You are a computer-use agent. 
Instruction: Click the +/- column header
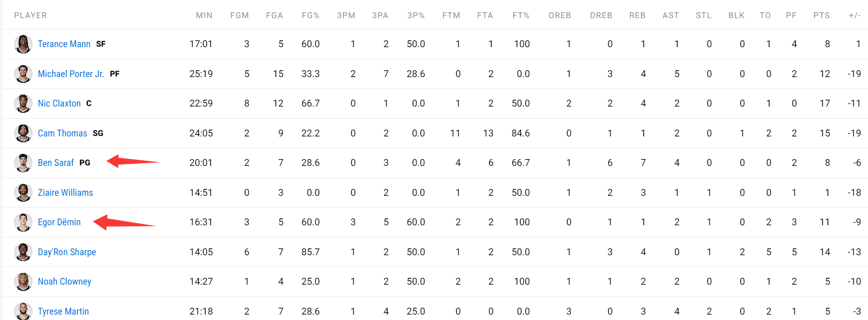854,15
